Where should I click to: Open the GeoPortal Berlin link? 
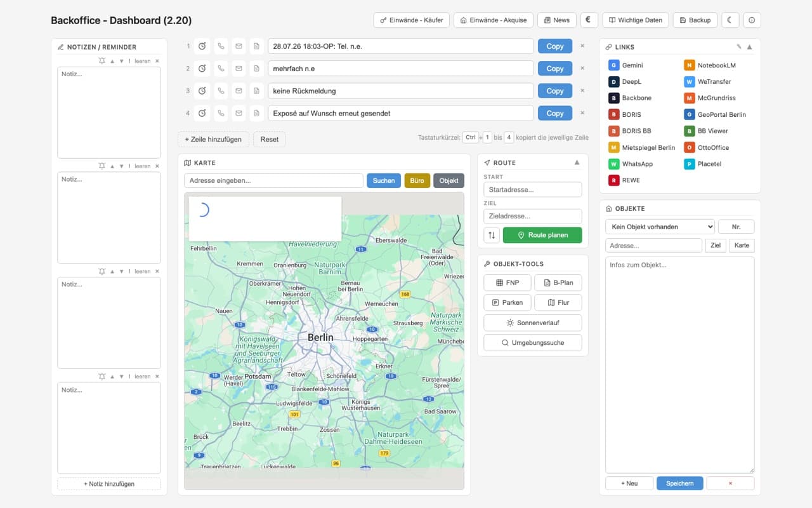[x=715, y=114]
